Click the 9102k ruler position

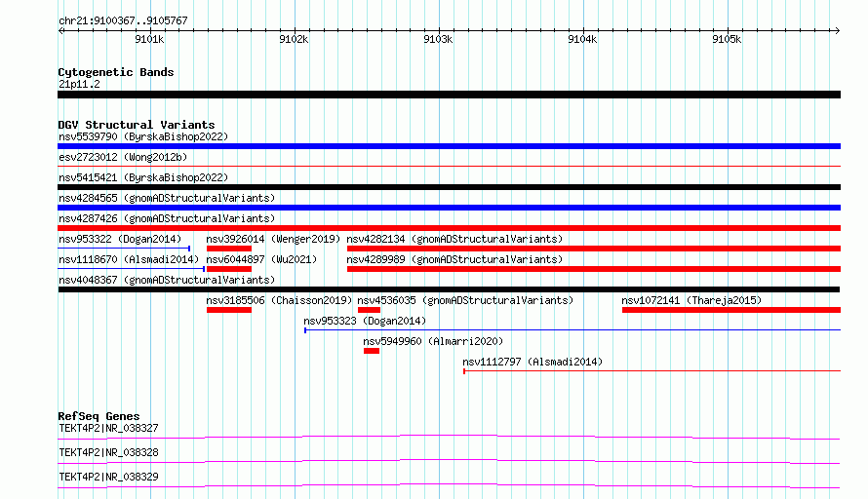(x=294, y=39)
